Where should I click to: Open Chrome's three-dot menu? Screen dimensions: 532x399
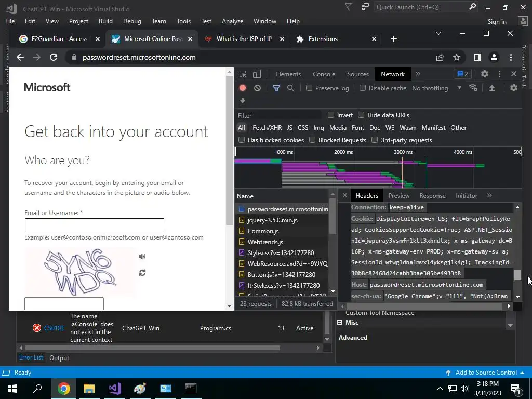click(511, 57)
